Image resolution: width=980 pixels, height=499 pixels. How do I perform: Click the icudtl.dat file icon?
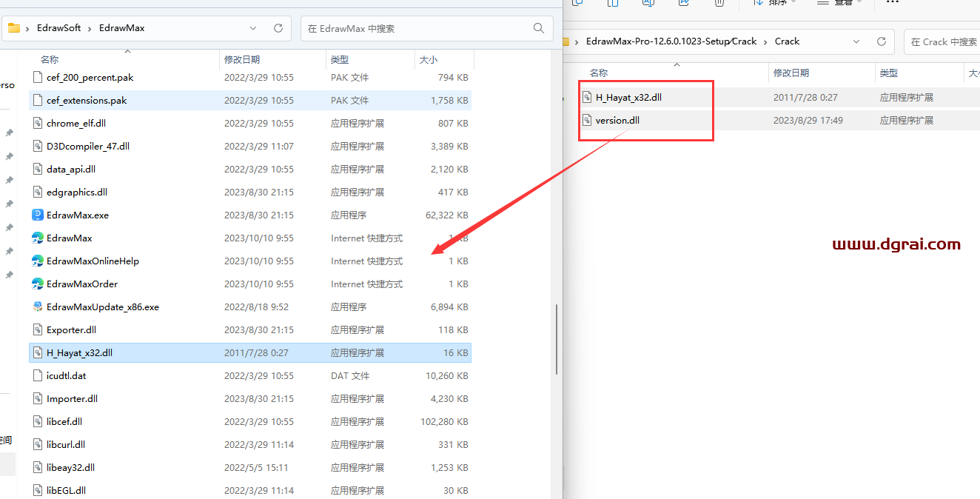[x=38, y=376]
